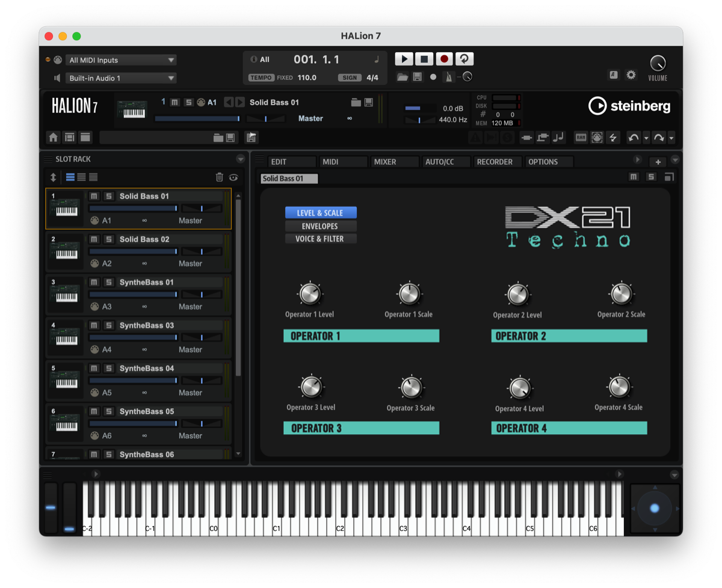722x588 pixels.
Task: Open editor panel options dropdown arrow
Action: (x=675, y=160)
